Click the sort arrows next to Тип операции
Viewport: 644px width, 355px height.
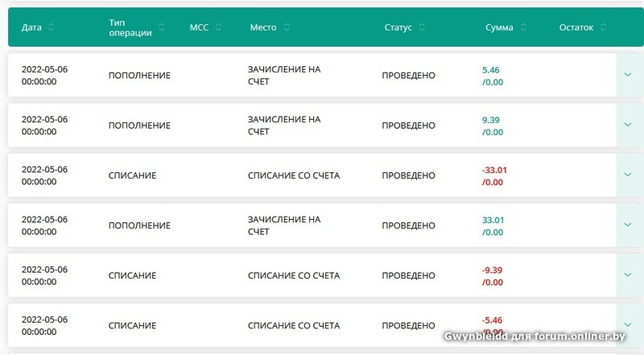click(x=162, y=27)
